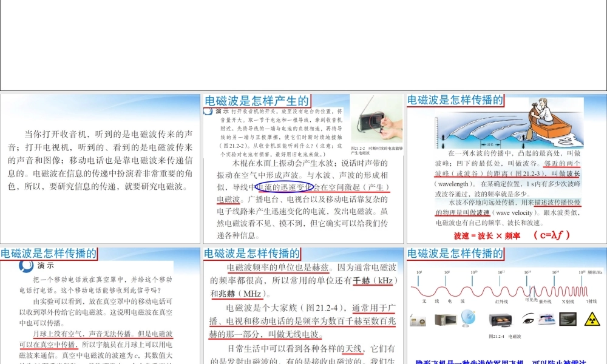Click the toaster oven icon under 红外线
The height and width of the screenshot is (364, 607).
(501, 320)
